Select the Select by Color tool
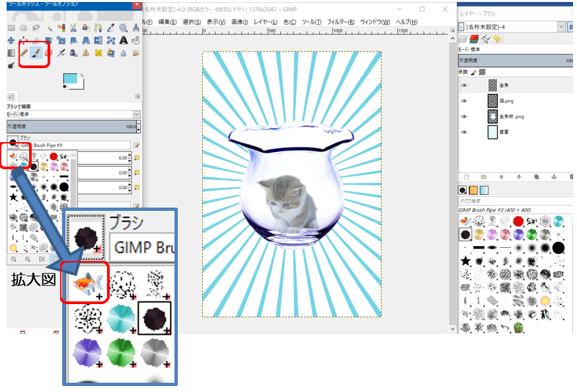The height and width of the screenshot is (392, 577). pos(61,28)
